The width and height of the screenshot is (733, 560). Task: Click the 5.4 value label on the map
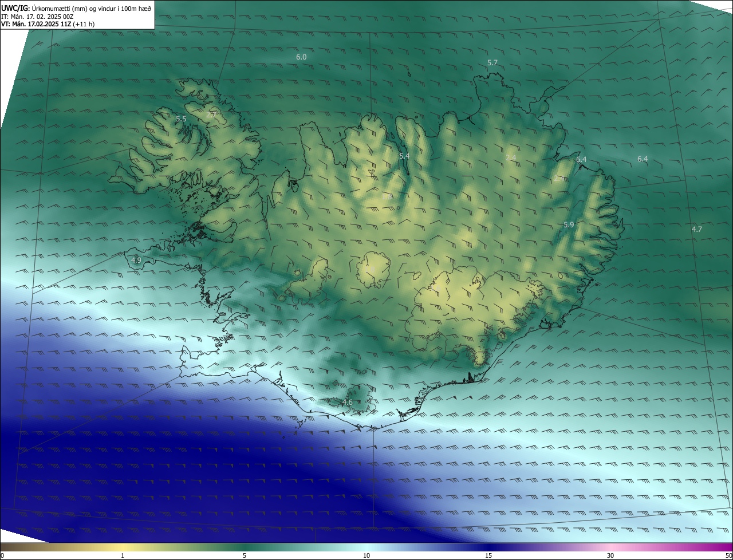[x=404, y=156]
